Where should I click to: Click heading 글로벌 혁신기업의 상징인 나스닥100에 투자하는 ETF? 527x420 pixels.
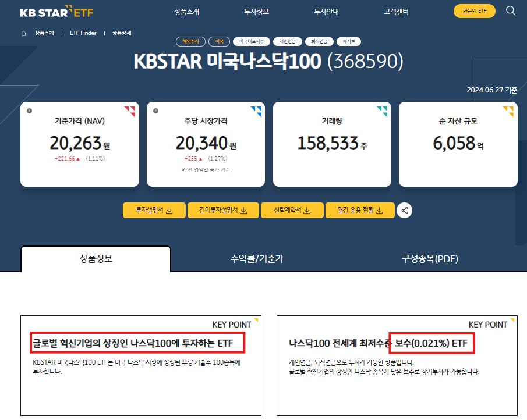point(133,343)
